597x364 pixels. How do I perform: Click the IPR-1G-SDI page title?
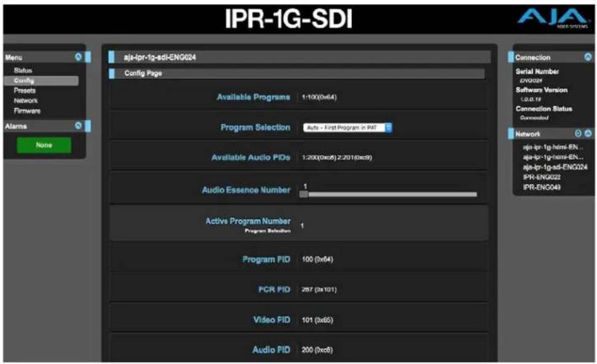pos(289,18)
